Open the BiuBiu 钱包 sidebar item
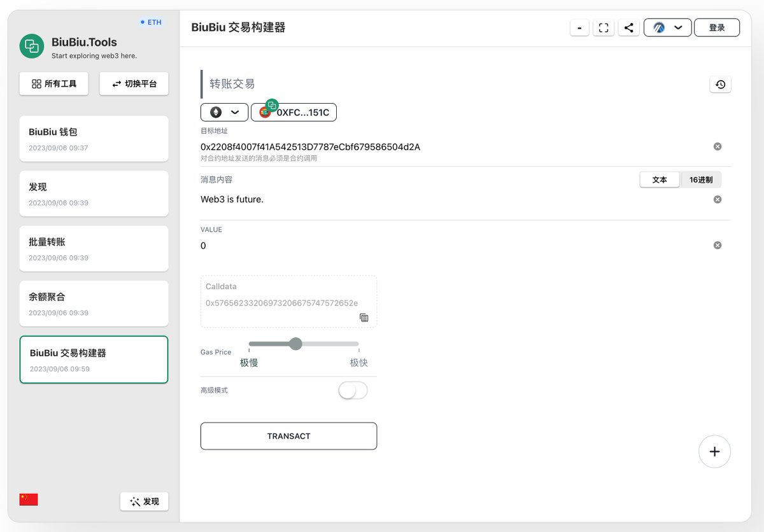764x532 pixels. point(94,139)
